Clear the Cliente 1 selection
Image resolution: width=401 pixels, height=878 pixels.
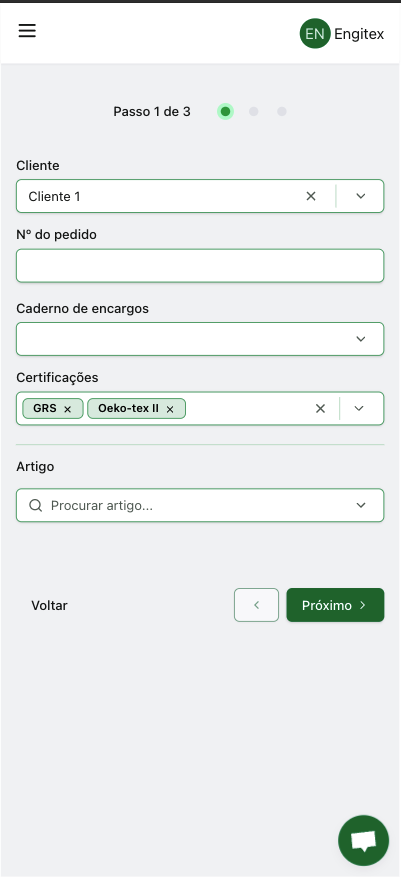coord(311,196)
